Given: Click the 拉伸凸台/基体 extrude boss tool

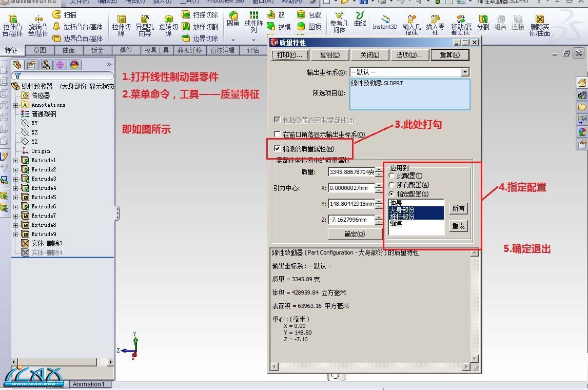Looking at the screenshot, I should click(12, 26).
